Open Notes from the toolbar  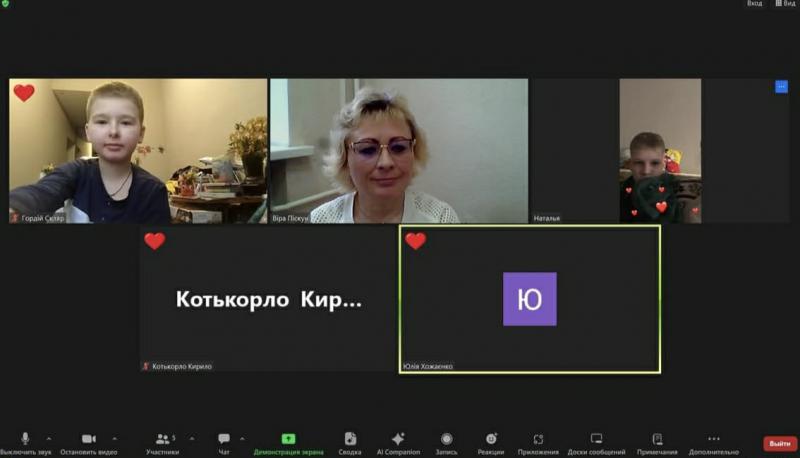point(657,440)
